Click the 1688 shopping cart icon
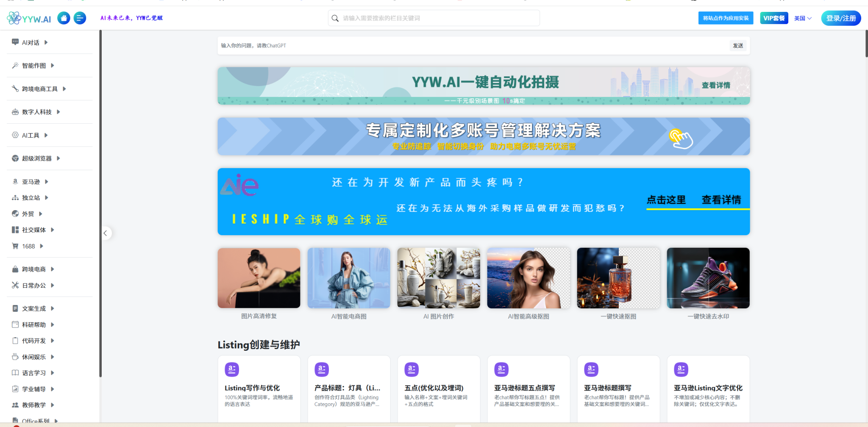Viewport: 868px width, 427px height. pos(15,246)
